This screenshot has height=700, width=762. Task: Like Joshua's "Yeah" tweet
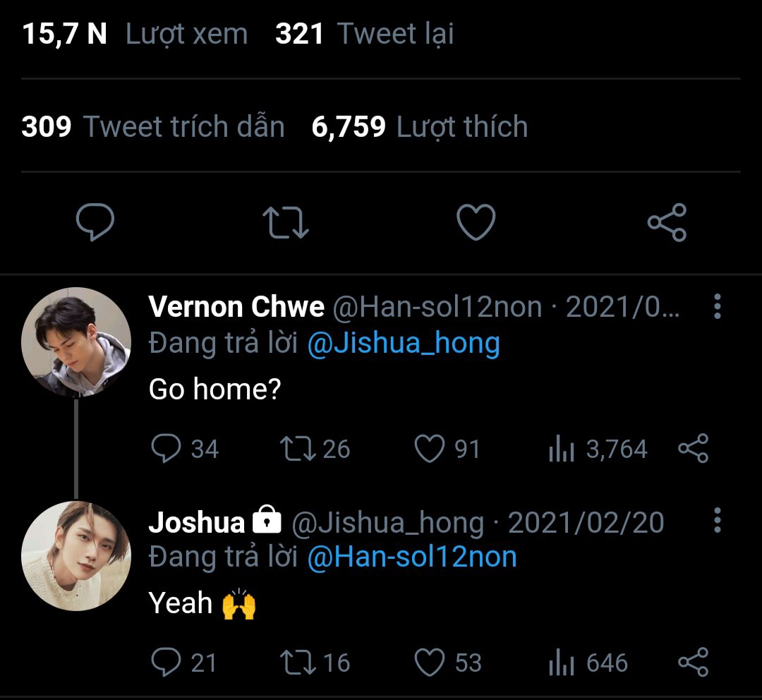430,663
